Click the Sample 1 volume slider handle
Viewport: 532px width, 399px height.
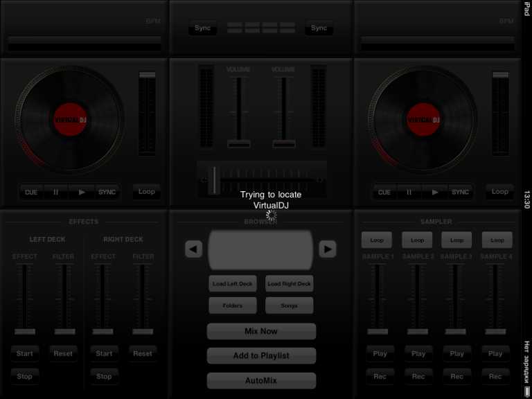[x=378, y=332]
